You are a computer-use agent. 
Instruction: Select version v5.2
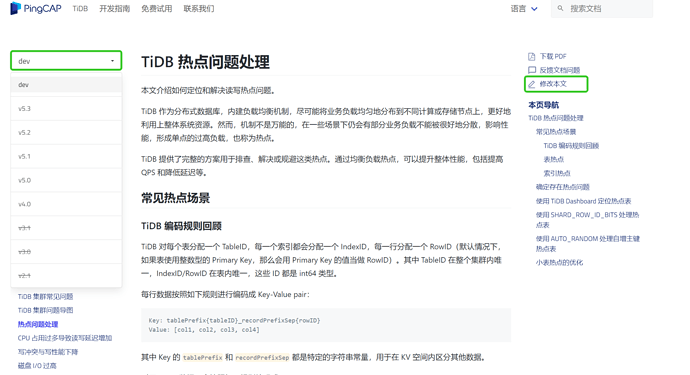[x=66, y=132]
